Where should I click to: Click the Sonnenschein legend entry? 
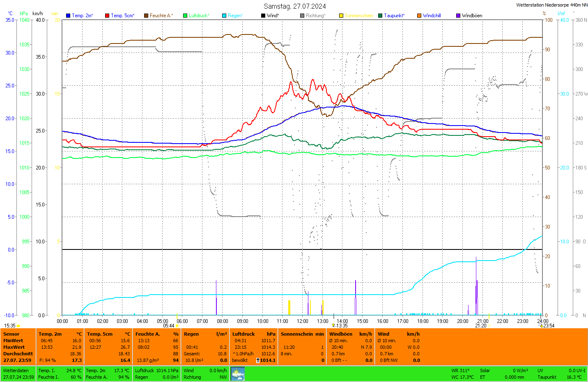[358, 16]
